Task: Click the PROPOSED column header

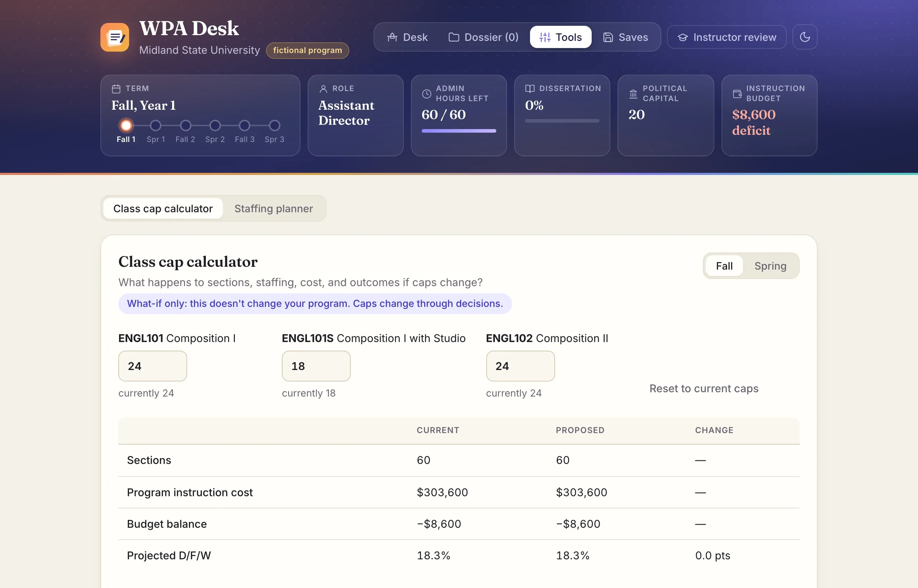Action: pos(580,430)
